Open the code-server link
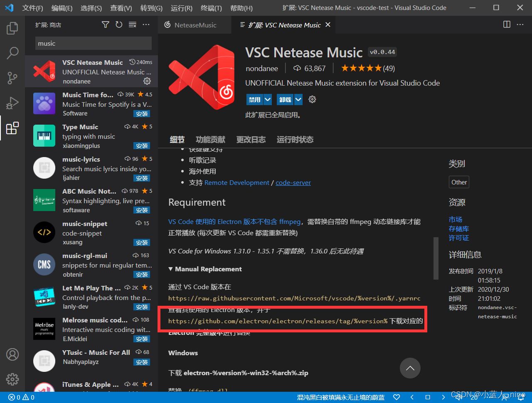This screenshot has height=403, width=532. click(293, 183)
